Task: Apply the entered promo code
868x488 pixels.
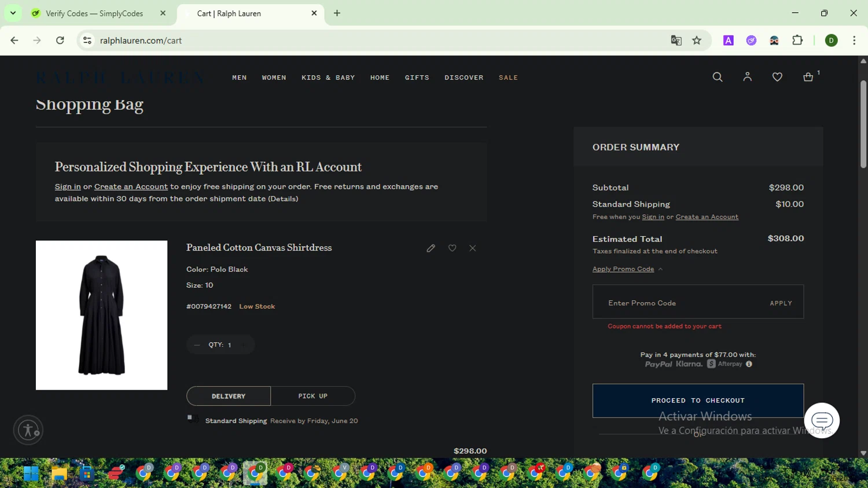Action: tap(781, 303)
